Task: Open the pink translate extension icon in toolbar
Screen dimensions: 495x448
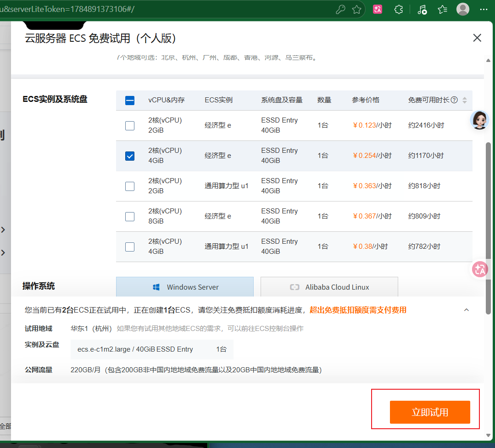Action: coord(378,10)
